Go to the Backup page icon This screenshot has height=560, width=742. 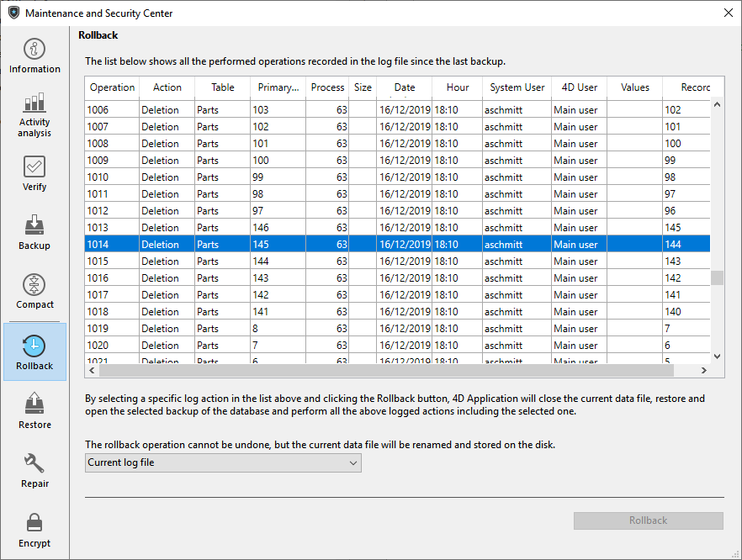point(34,226)
